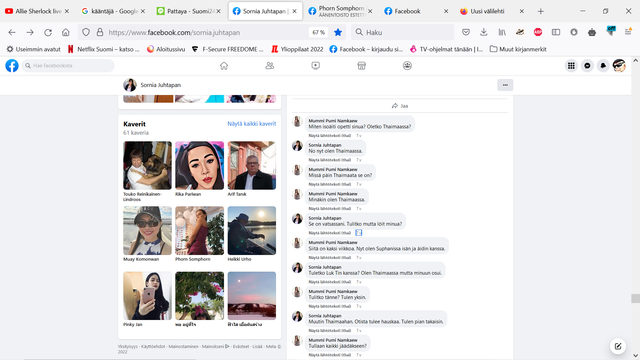Open friend Touko Reinikainen-Lindroos photo
This screenshot has height=360, width=640.
[147, 165]
